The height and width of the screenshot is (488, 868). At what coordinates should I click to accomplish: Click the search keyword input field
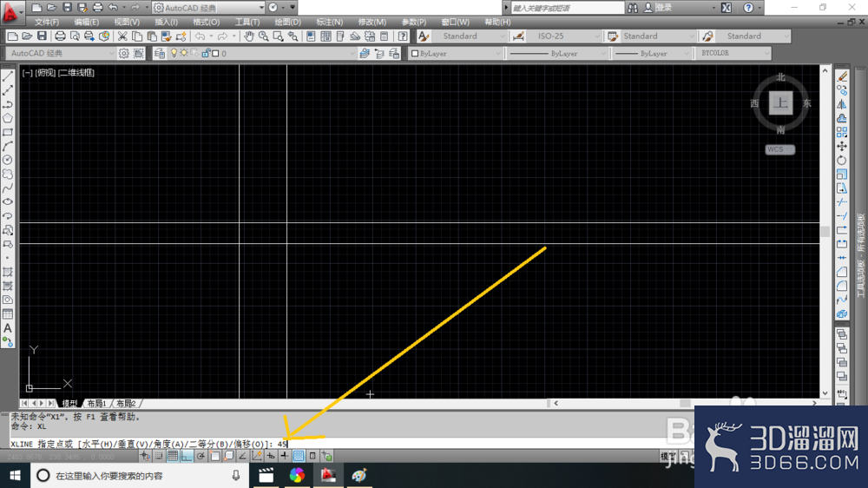[x=567, y=8]
